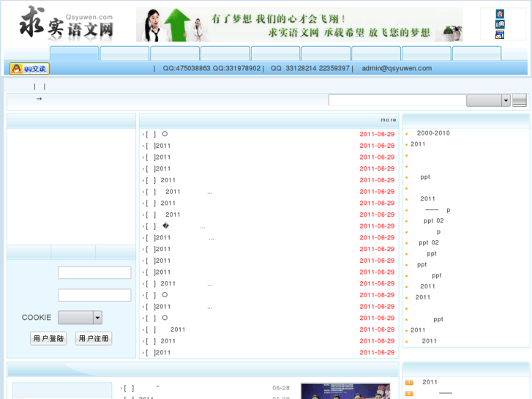Open the QQ交谈 penguin chat button
The width and height of the screenshot is (532, 399).
pyautogui.click(x=29, y=69)
